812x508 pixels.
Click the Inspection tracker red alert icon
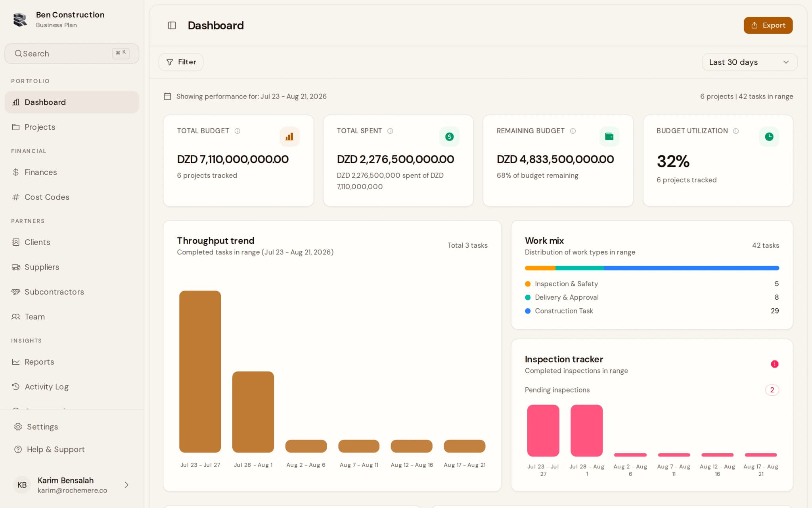click(x=775, y=364)
